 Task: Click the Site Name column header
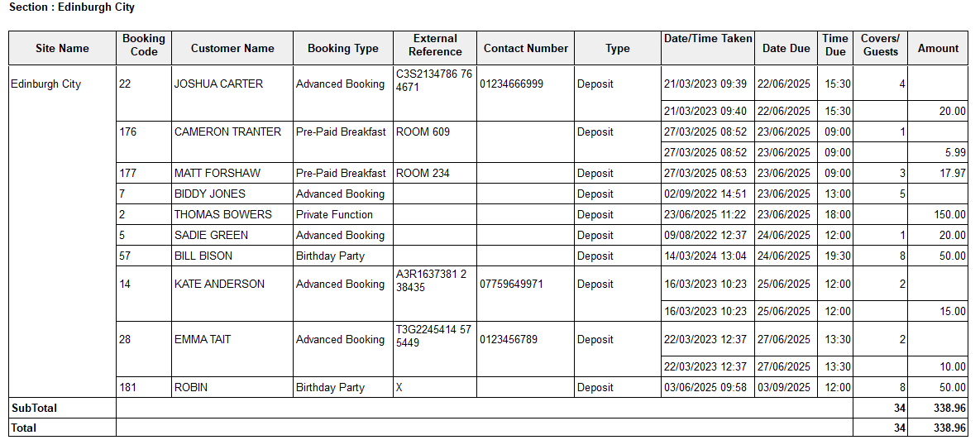pos(62,48)
